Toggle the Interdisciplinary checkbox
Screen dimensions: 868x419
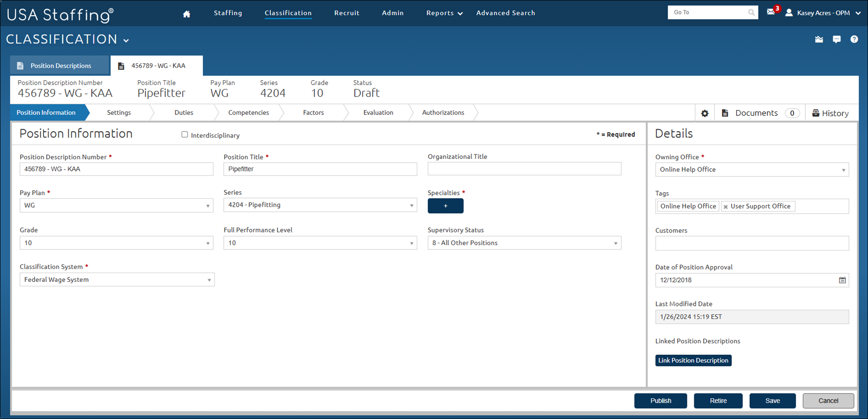(185, 135)
